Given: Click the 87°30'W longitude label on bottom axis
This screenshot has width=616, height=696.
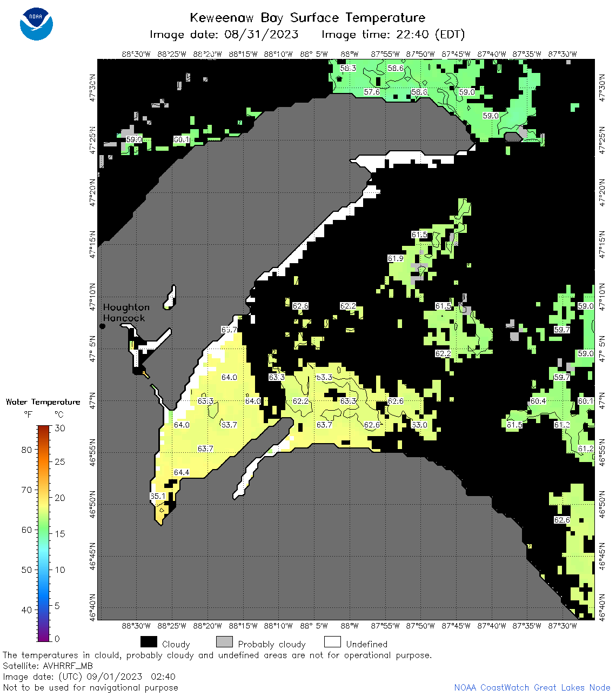Looking at the screenshot, I should (563, 626).
